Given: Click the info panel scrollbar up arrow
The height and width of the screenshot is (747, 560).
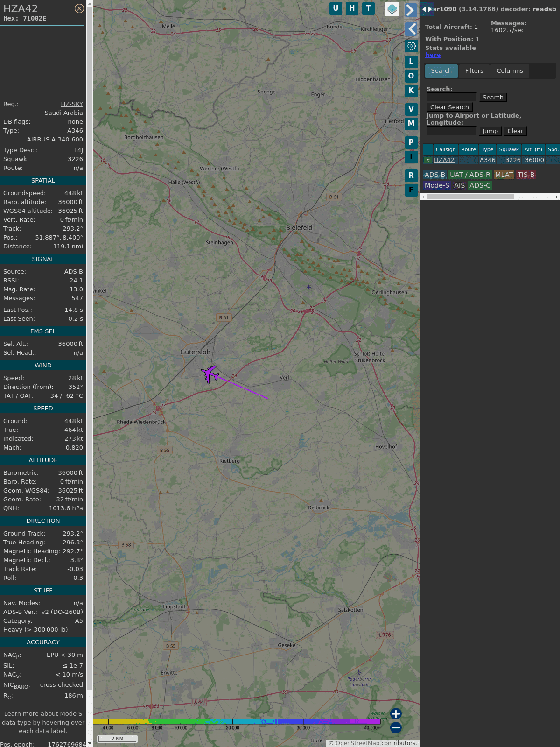Looking at the screenshot, I should click(90, 3).
